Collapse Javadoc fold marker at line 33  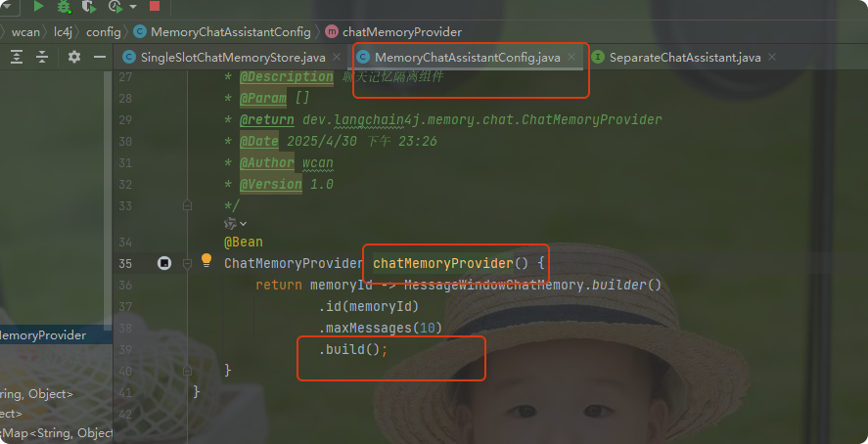188,205
